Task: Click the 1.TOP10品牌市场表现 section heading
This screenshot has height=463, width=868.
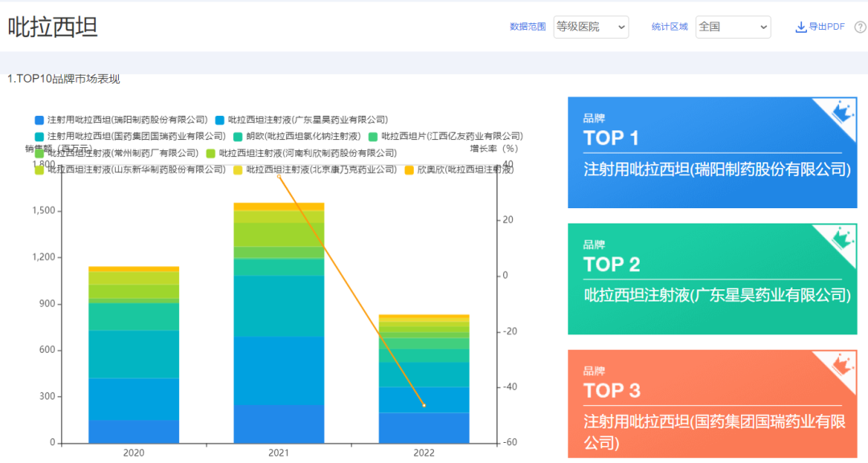Action: 63,79
